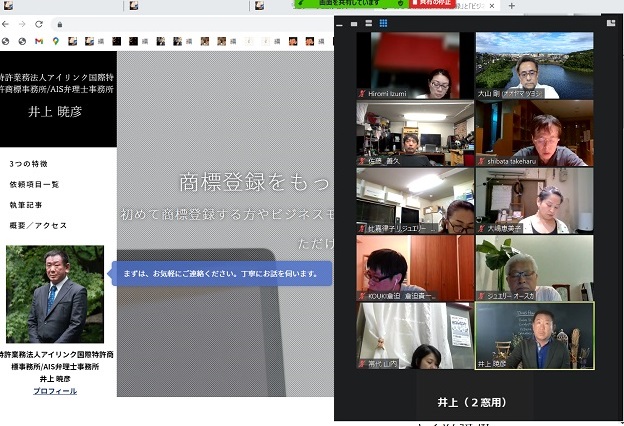
Task: Reload the page with the refresh icon
Action: (x=39, y=23)
